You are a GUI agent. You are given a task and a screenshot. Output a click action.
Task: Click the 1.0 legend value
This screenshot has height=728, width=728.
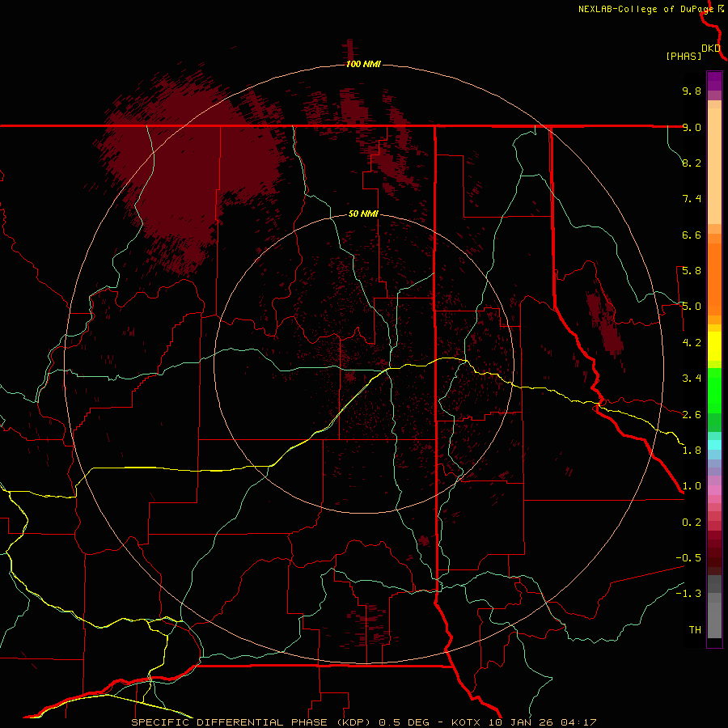tap(692, 486)
